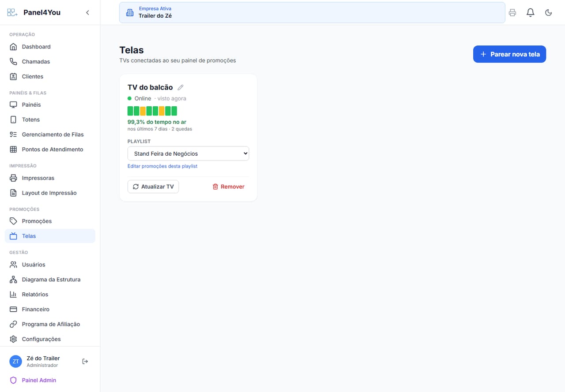Image resolution: width=565 pixels, height=392 pixels.
Task: Remove the TV do balcão screen
Action: click(x=228, y=187)
